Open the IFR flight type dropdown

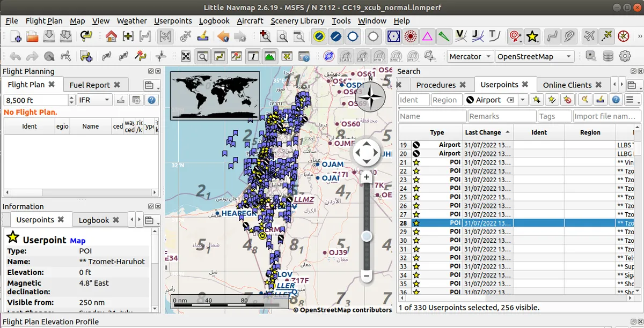tap(94, 100)
